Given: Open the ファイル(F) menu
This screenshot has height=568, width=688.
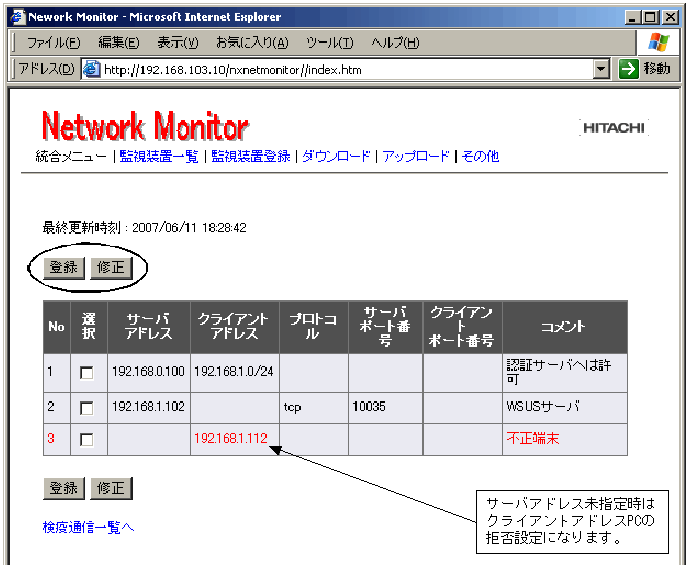Looking at the screenshot, I should tap(54, 43).
